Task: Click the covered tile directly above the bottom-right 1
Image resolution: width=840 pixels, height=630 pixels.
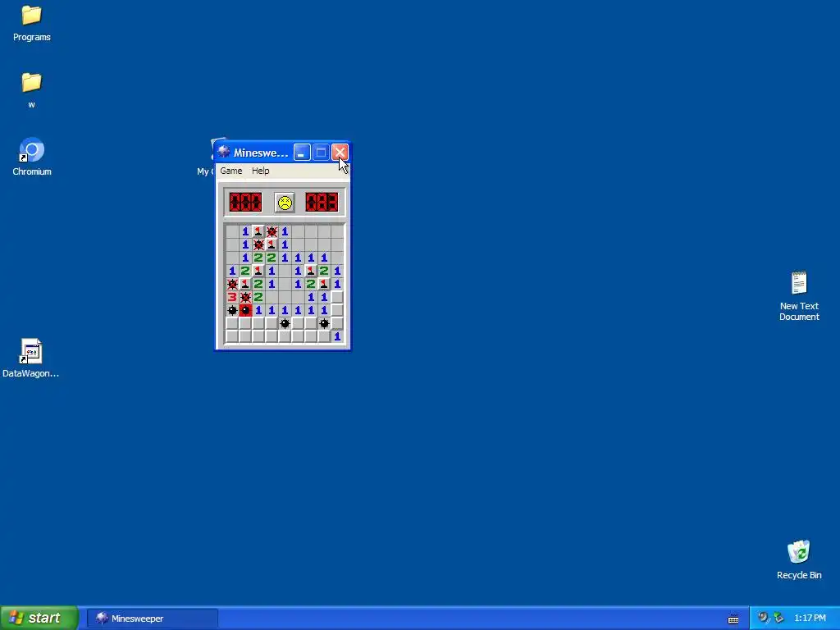Action: pyautogui.click(x=337, y=323)
